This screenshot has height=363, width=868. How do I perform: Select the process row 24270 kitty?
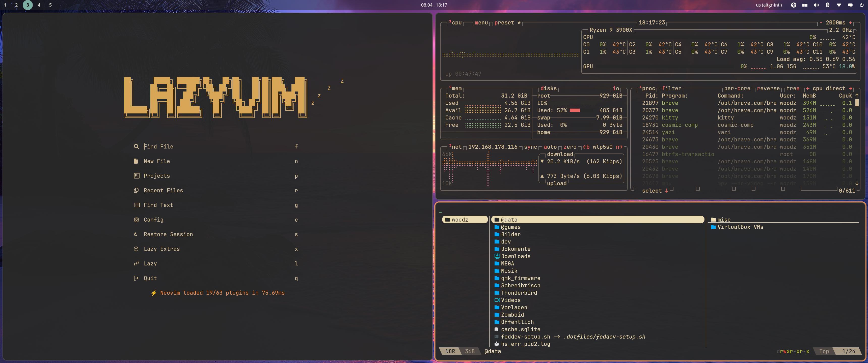(x=747, y=117)
